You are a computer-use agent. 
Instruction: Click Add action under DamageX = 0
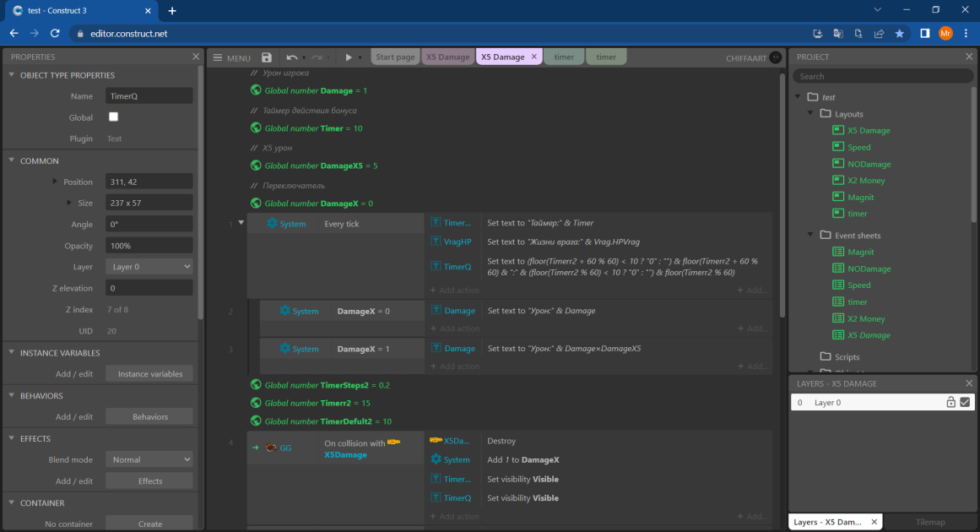pyautogui.click(x=455, y=328)
